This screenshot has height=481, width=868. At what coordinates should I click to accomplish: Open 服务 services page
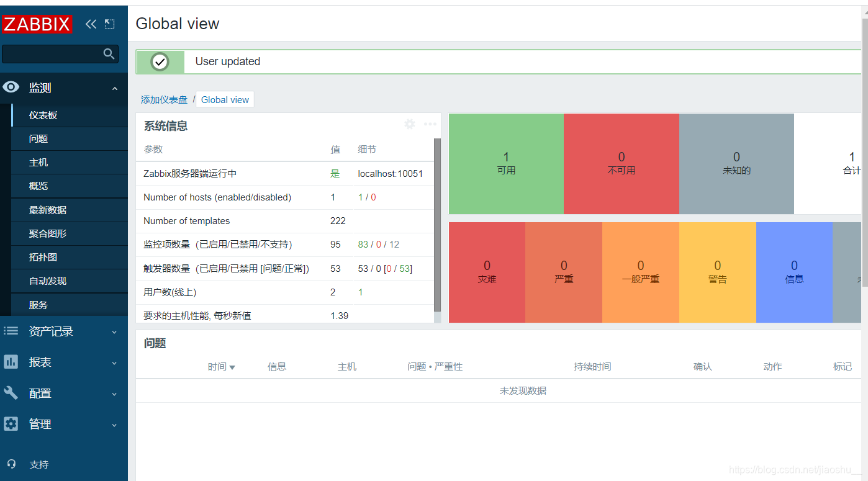point(70,305)
